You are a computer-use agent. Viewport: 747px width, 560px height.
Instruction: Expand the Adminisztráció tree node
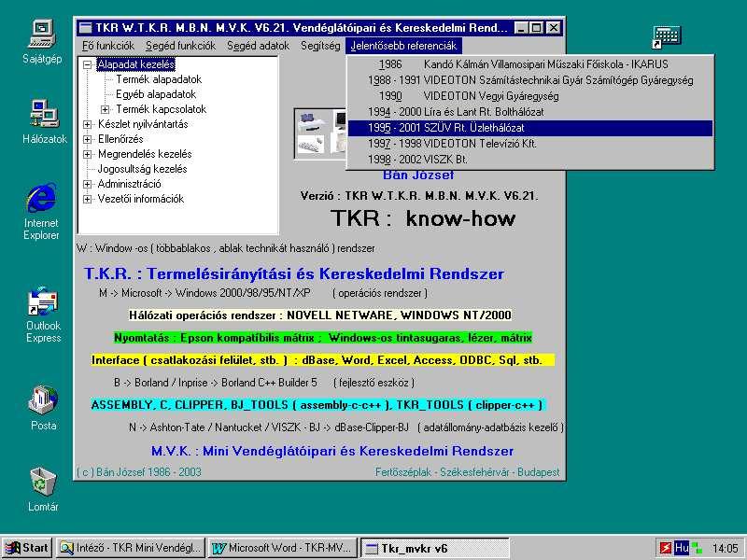[x=87, y=184]
